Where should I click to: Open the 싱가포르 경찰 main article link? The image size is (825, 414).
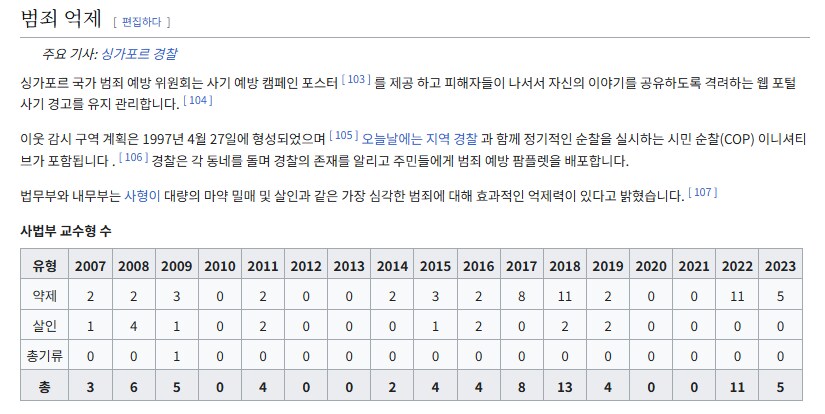pos(139,54)
